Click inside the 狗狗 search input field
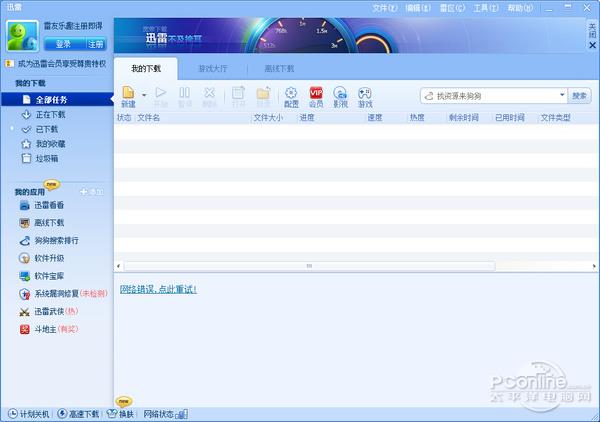The image size is (600, 422). [496, 96]
